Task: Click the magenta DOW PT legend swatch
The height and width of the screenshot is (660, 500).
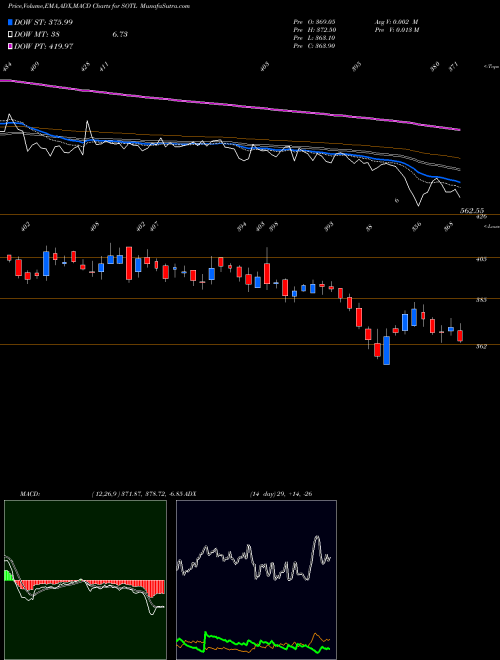Action: tap(10, 46)
